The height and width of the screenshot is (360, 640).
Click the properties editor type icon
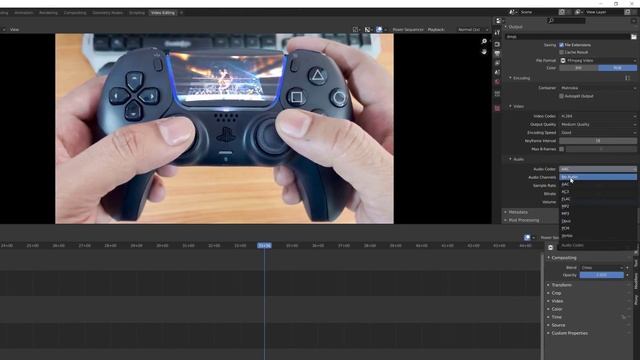[x=499, y=20]
